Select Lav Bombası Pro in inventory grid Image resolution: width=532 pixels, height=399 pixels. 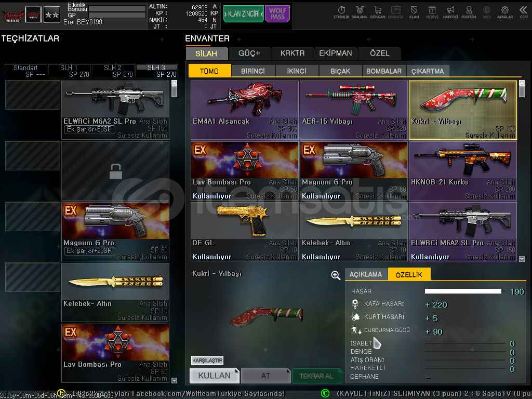click(245, 171)
